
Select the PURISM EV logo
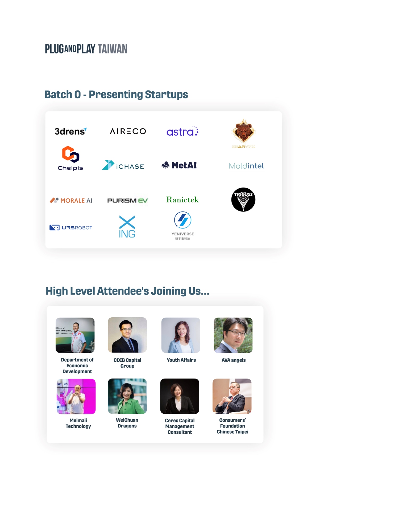point(127,200)
